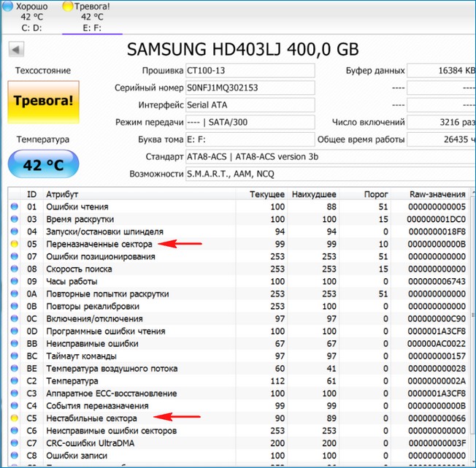
Task: Click the blue status icon for Температура row
Action: pos(14,381)
